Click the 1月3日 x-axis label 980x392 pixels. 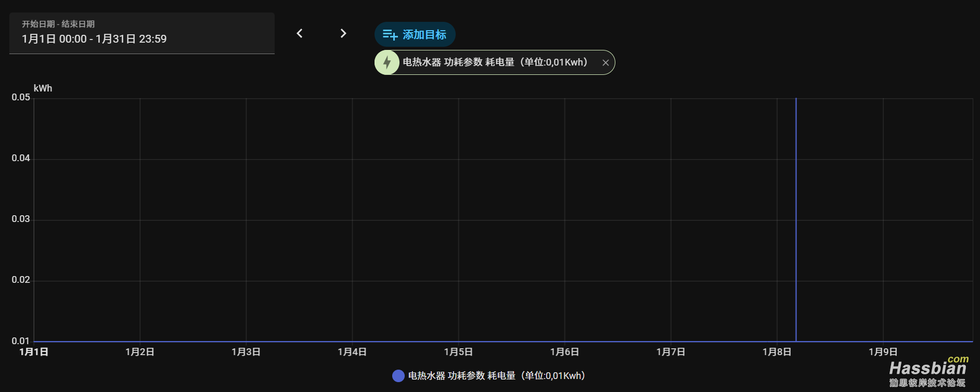(x=246, y=352)
